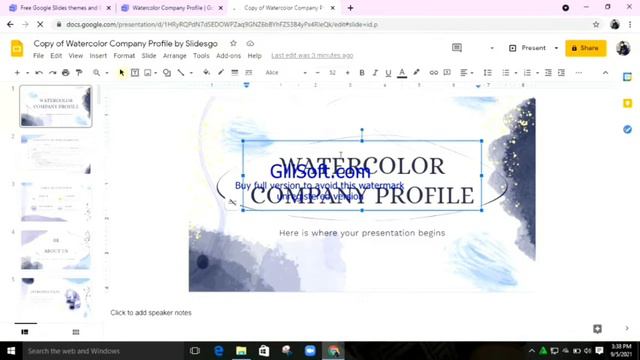Open the Add-ons menu
This screenshot has width=640, height=360.
coord(229,56)
